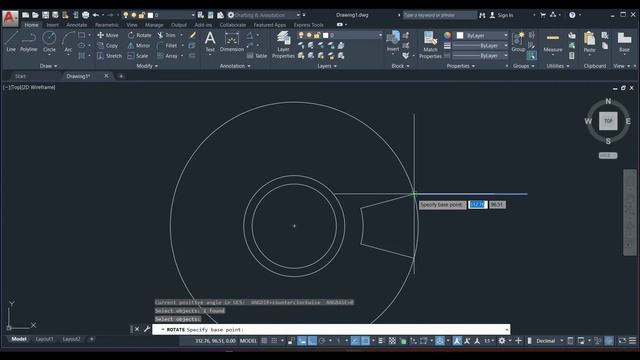Click the Save icon in quick access toolbar
This screenshot has height=360, width=640.
click(45, 15)
